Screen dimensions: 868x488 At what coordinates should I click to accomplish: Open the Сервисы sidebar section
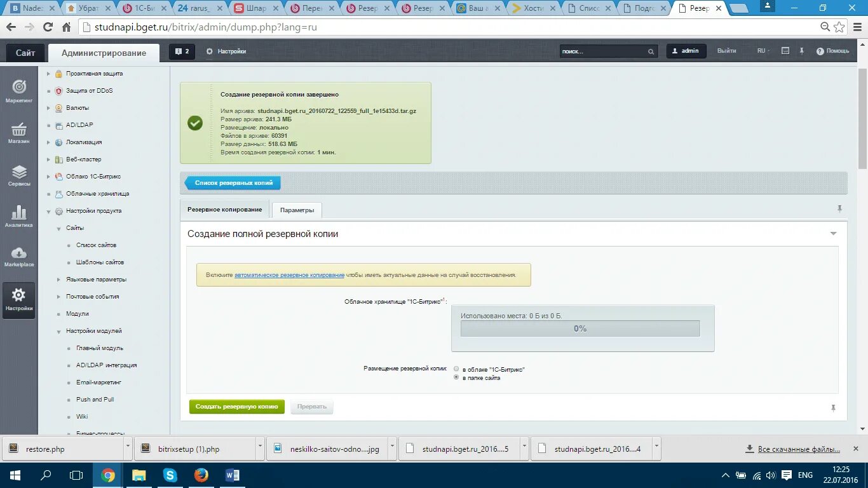coord(19,175)
